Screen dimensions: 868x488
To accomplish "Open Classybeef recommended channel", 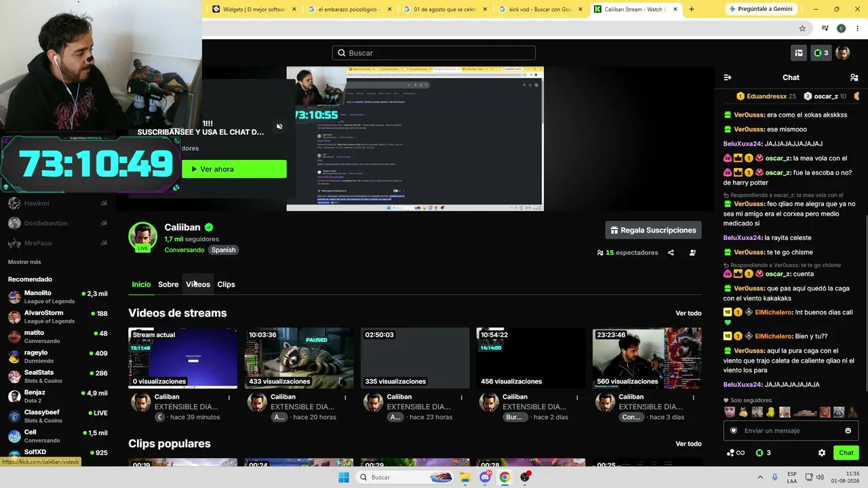I will (58, 416).
